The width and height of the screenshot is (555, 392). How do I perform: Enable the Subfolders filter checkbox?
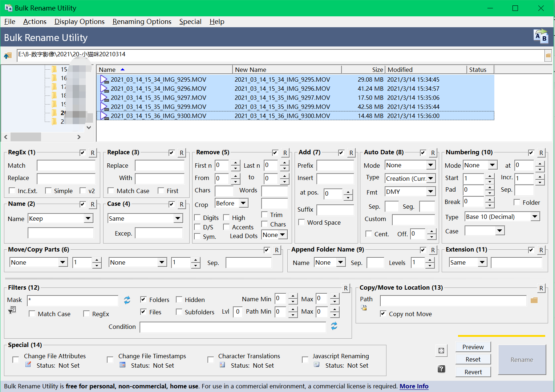click(179, 312)
